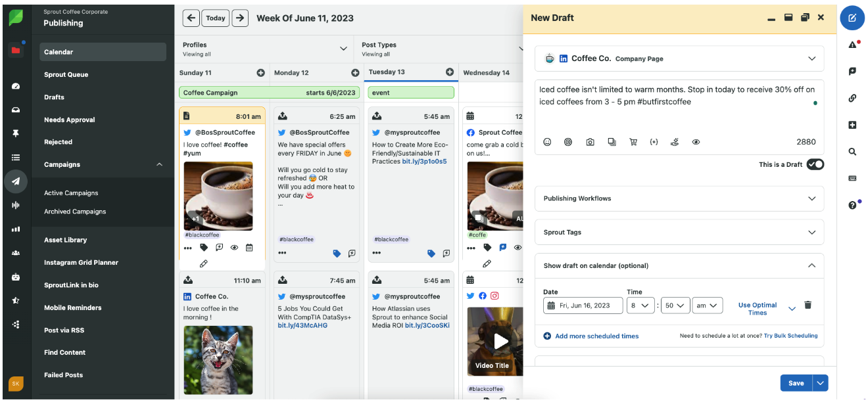Click the Sprout leaf logo
This screenshot has height=406, width=868.
(16, 18)
